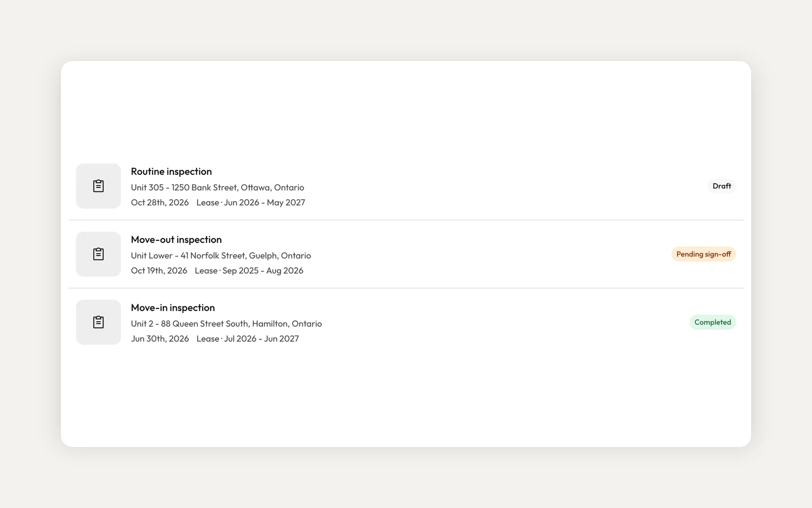Click the Oct 28th, 2026 inspection date

[160, 203]
